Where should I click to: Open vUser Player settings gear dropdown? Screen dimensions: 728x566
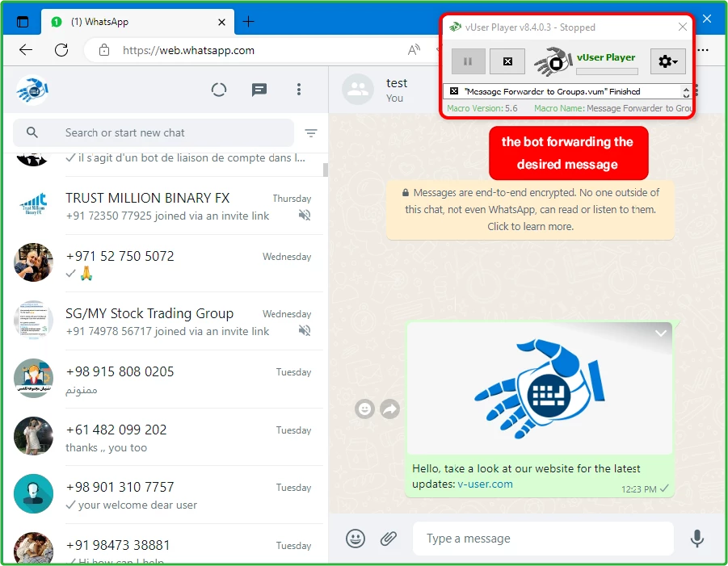click(x=667, y=61)
